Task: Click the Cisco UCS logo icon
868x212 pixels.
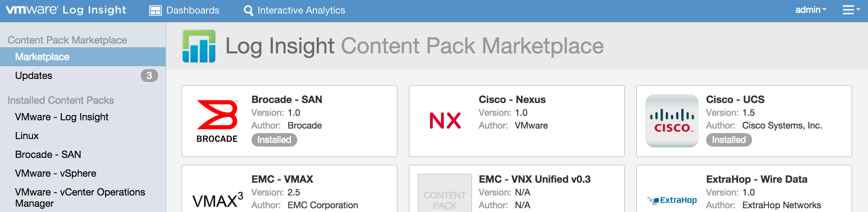Action: [x=672, y=121]
